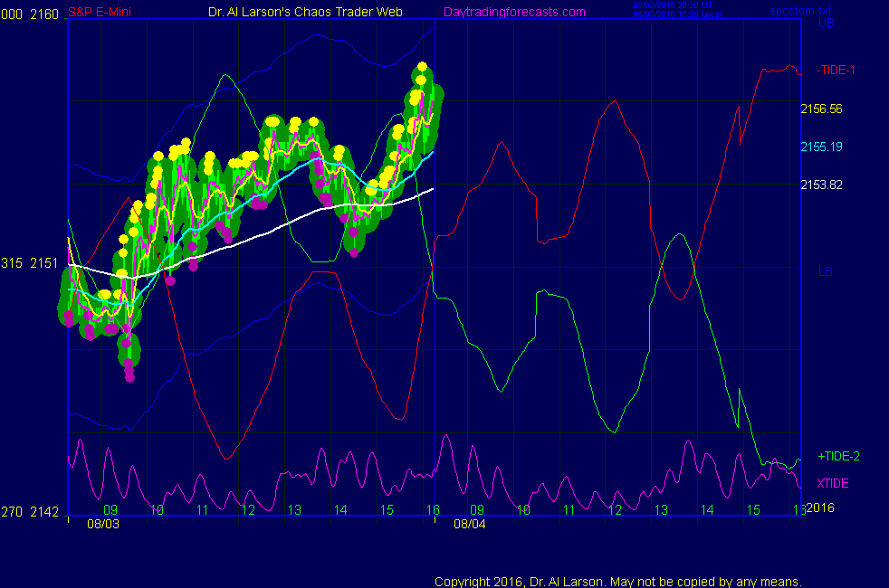Click the 'spcctom.txt' file name
889x588 pixels.
click(x=800, y=11)
